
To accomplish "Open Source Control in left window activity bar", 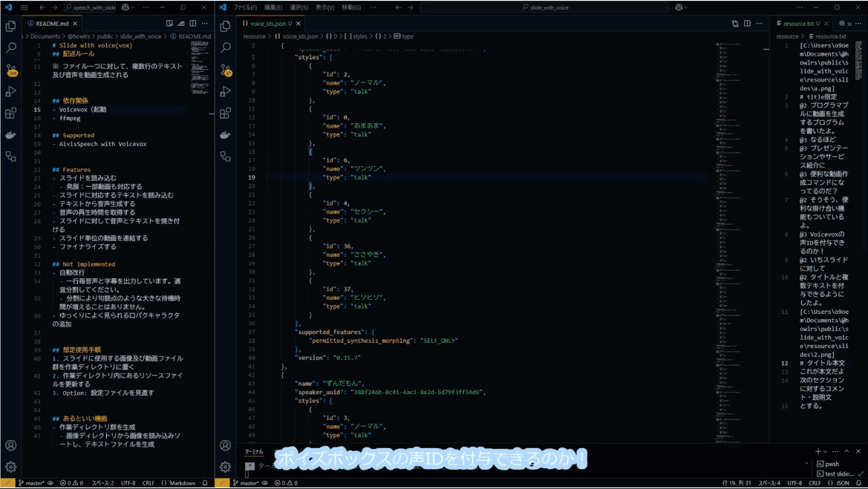I will pos(11,70).
